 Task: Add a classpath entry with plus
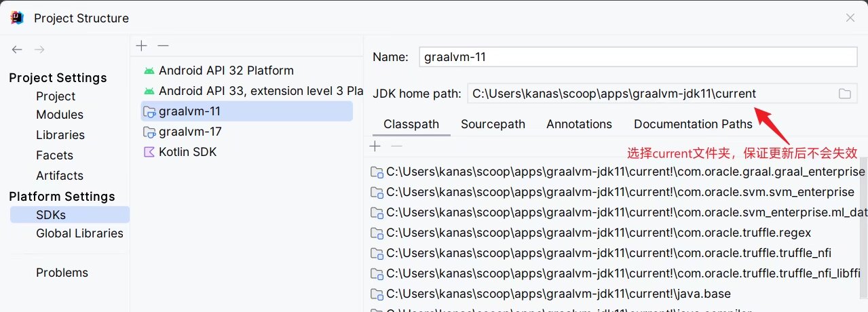tap(375, 146)
